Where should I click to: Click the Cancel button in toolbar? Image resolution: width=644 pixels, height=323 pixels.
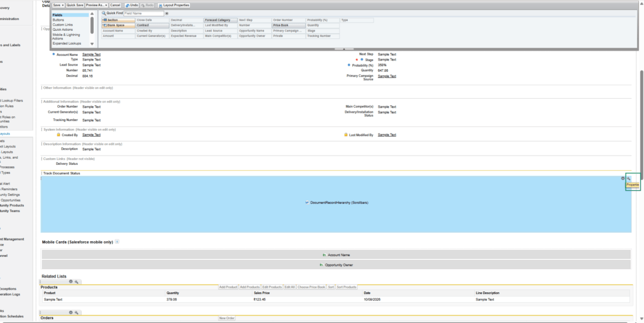tap(115, 5)
